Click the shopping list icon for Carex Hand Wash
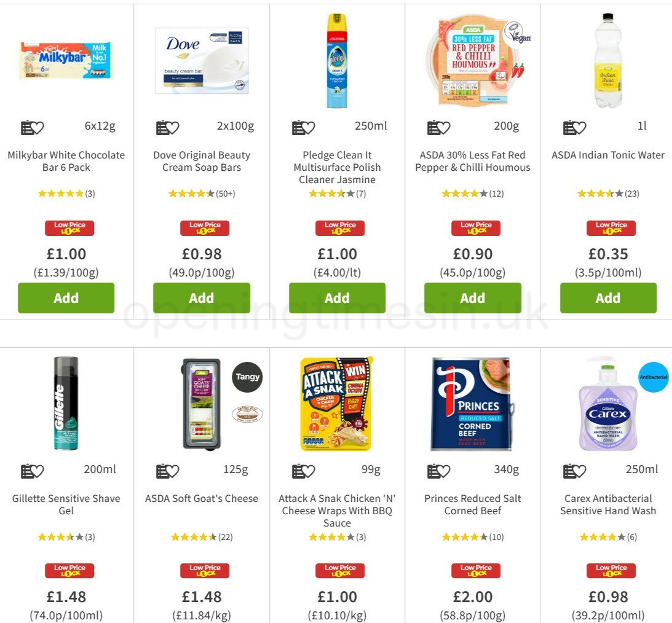Screen dimensions: 672x623 coord(569,470)
